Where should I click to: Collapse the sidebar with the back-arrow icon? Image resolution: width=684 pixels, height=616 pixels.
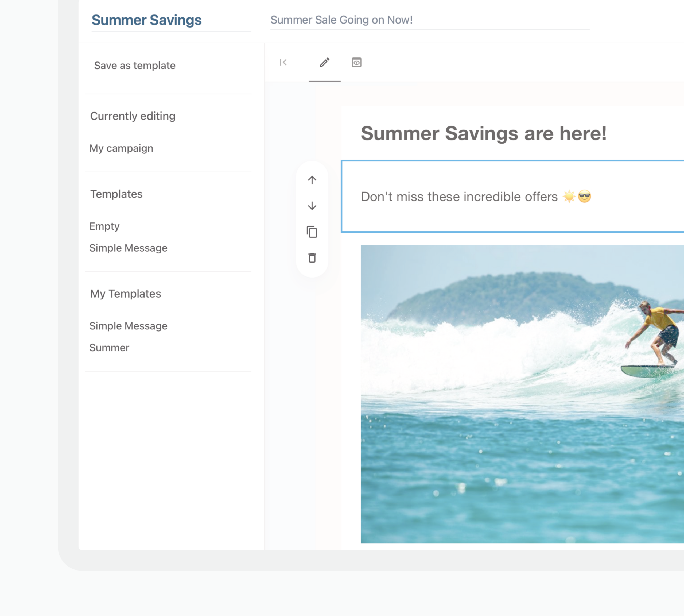(283, 62)
